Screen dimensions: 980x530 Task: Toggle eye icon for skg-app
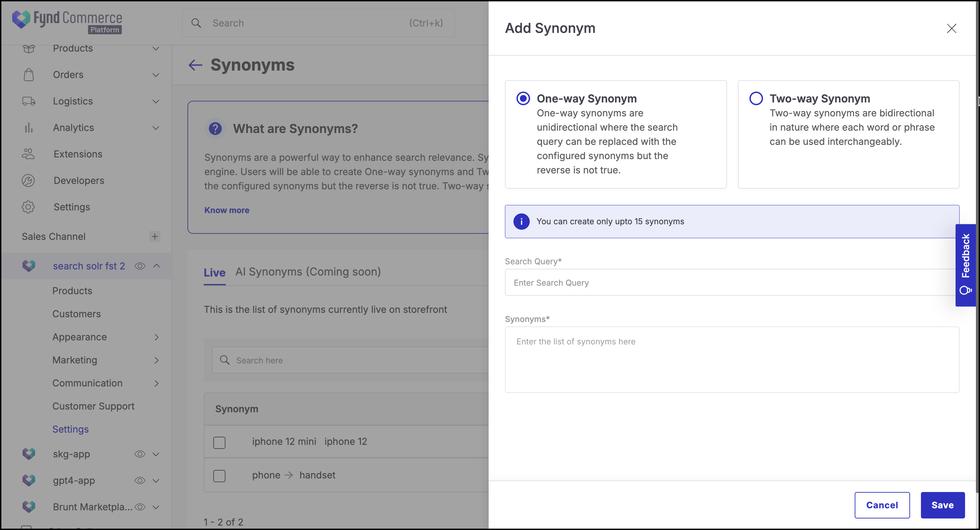pyautogui.click(x=140, y=454)
